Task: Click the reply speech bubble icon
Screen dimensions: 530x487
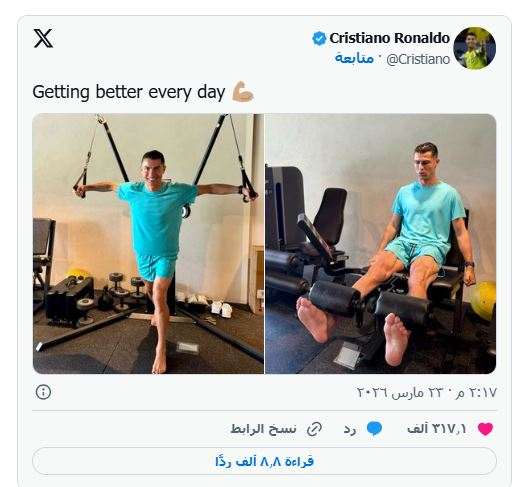Action: (375, 429)
